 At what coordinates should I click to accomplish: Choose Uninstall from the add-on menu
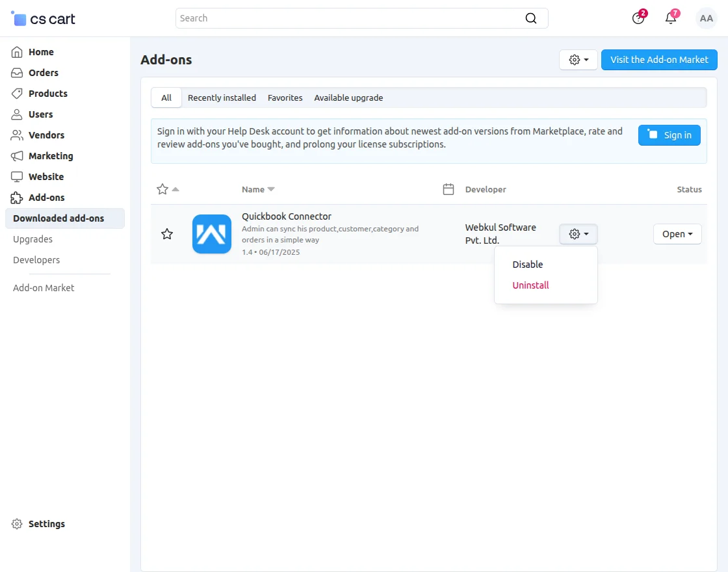[530, 285]
